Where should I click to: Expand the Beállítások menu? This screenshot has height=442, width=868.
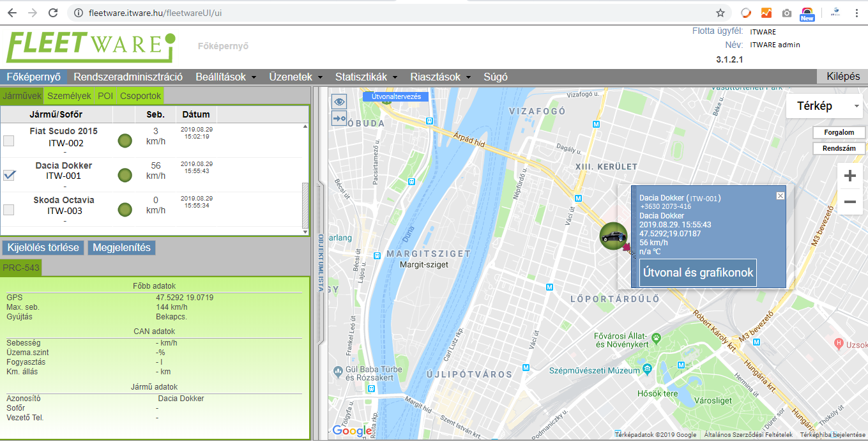tap(225, 77)
